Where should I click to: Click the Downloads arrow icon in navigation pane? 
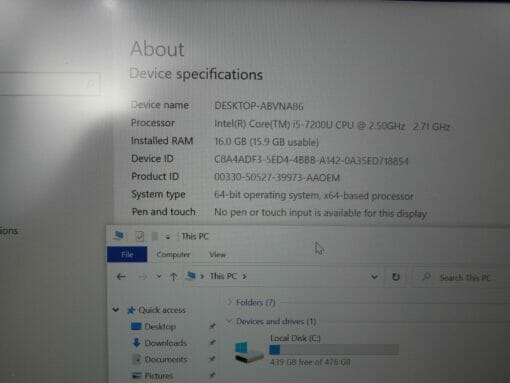click(x=136, y=342)
